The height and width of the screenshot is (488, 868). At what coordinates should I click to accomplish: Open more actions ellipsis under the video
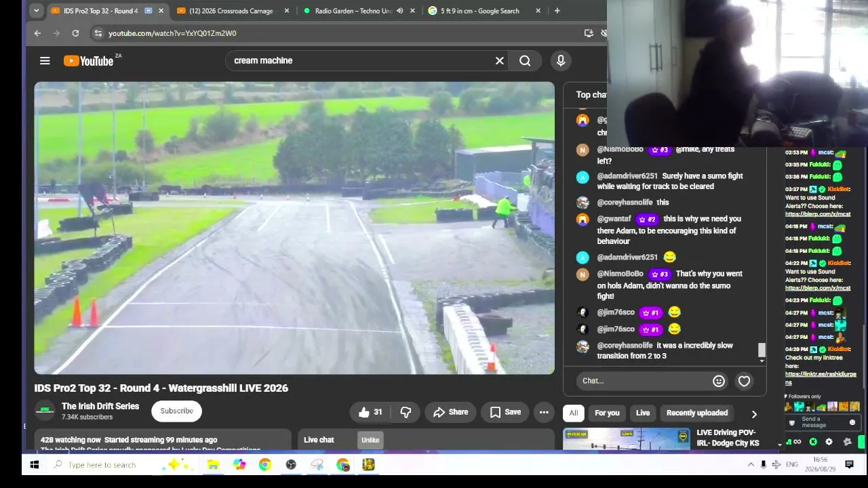[544, 412]
